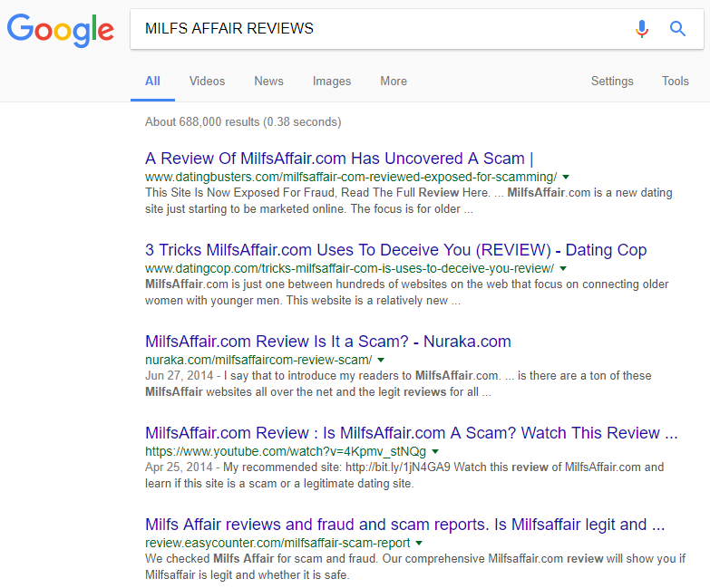Open search Settings menu
This screenshot has width=710, height=588.
pos(612,82)
